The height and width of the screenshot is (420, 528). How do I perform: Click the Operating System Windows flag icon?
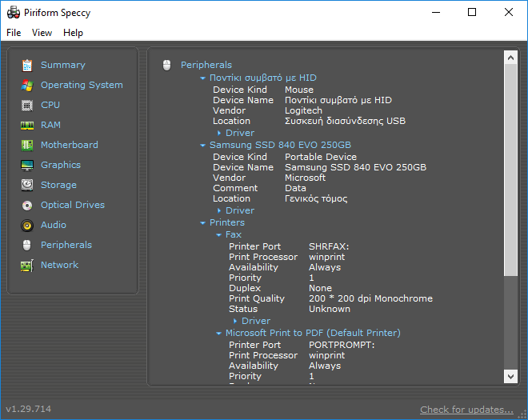27,86
